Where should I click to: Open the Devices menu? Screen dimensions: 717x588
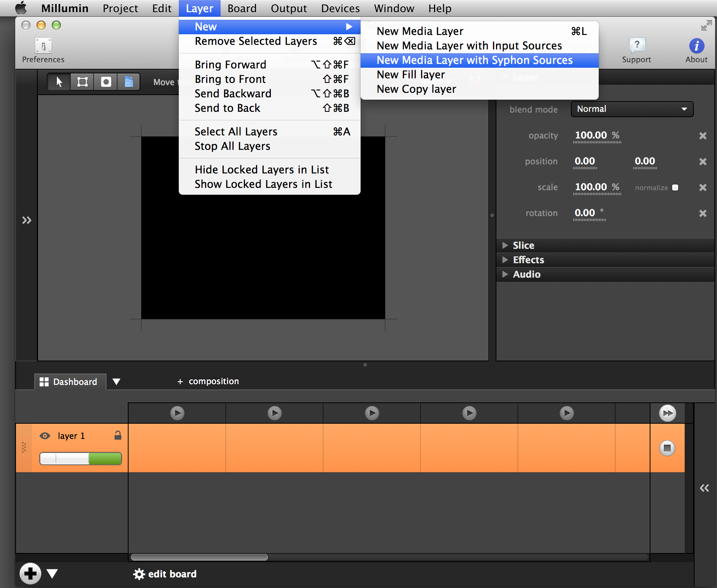click(340, 8)
